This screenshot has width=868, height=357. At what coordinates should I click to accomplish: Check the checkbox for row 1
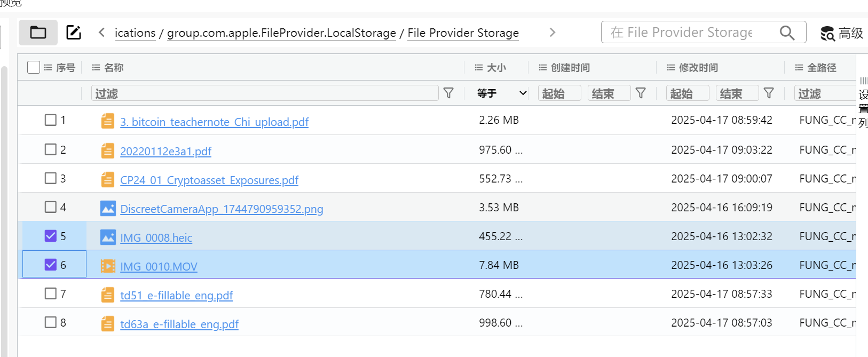click(51, 120)
